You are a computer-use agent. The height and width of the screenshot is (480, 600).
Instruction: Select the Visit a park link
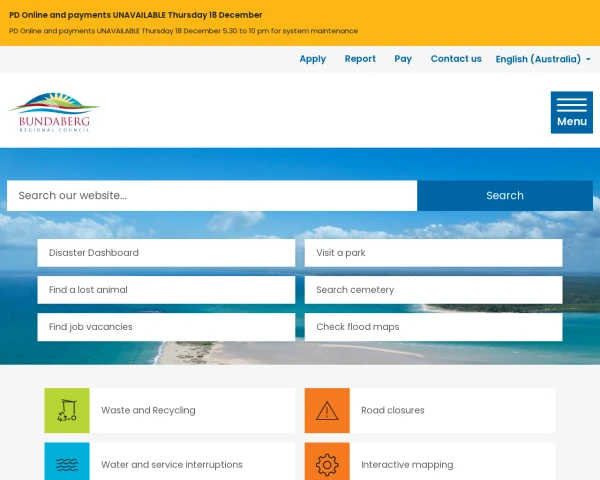(433, 253)
